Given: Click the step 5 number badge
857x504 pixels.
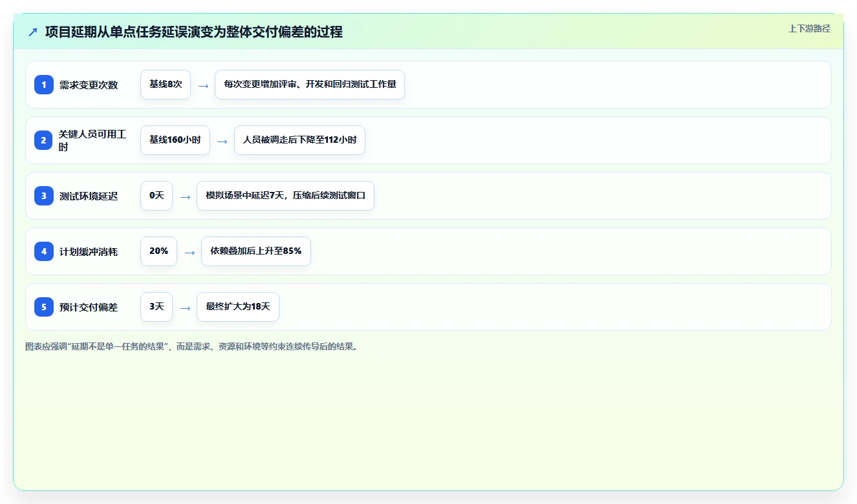Looking at the screenshot, I should pos(44,307).
